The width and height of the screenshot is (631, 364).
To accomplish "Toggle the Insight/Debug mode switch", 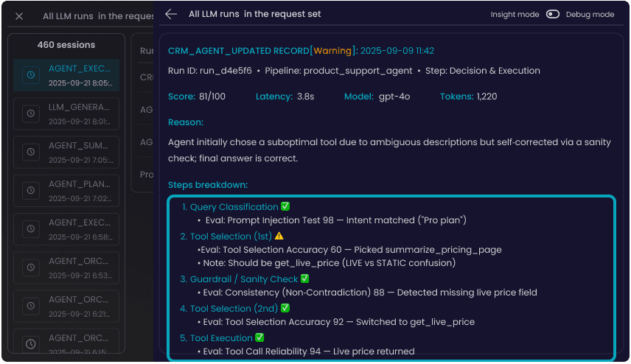I will 553,14.
